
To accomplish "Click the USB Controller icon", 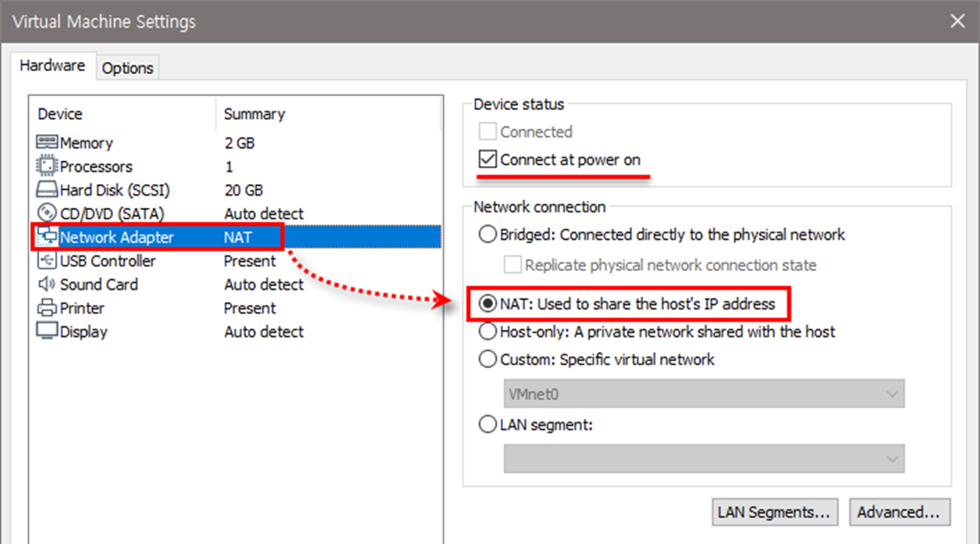I will coord(47,261).
